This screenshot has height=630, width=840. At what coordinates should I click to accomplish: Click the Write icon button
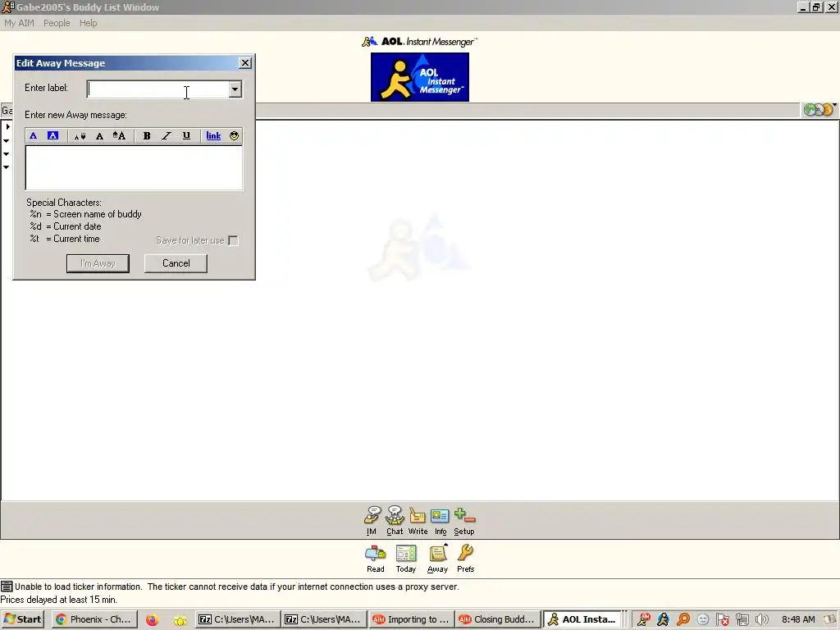(418, 521)
